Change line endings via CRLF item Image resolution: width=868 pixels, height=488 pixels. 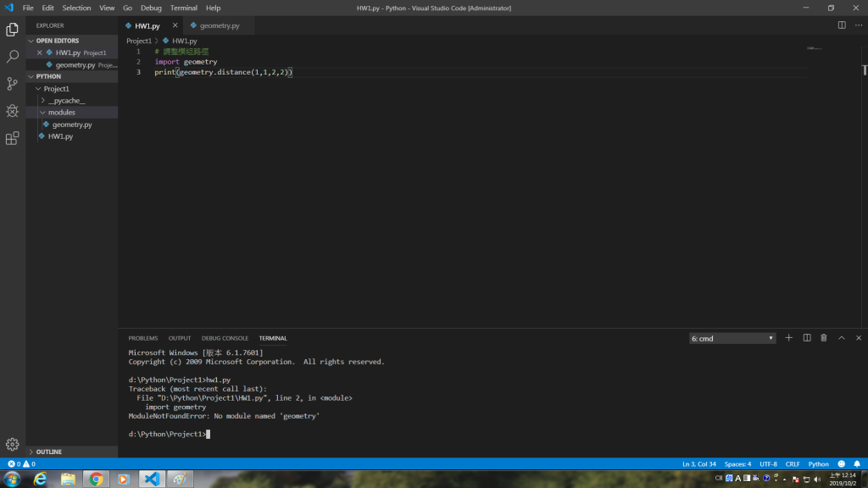click(793, 464)
